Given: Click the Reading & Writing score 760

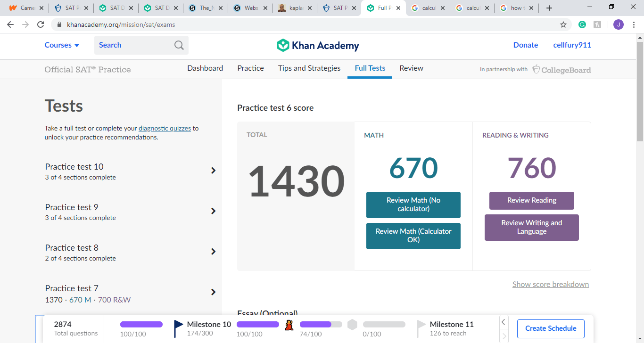Looking at the screenshot, I should 532,168.
